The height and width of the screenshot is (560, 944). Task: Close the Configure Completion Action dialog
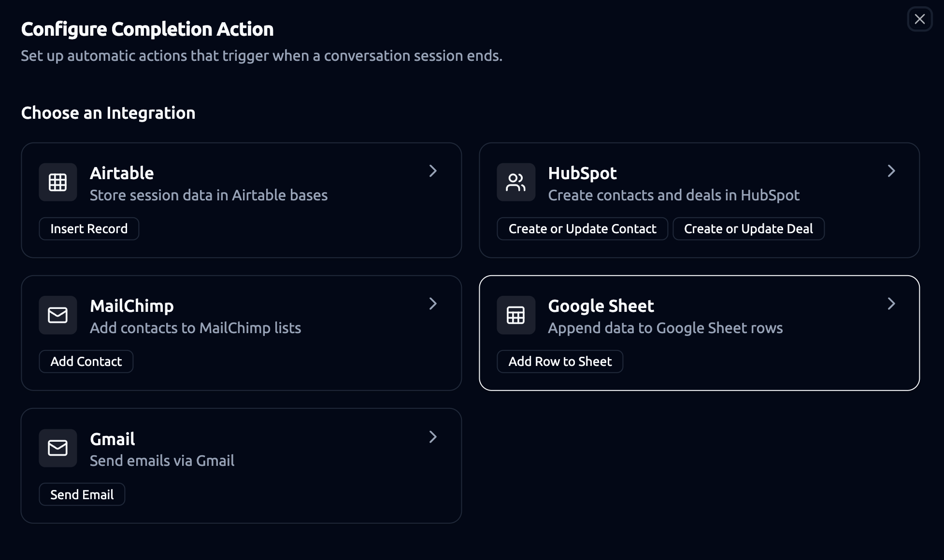(x=919, y=19)
